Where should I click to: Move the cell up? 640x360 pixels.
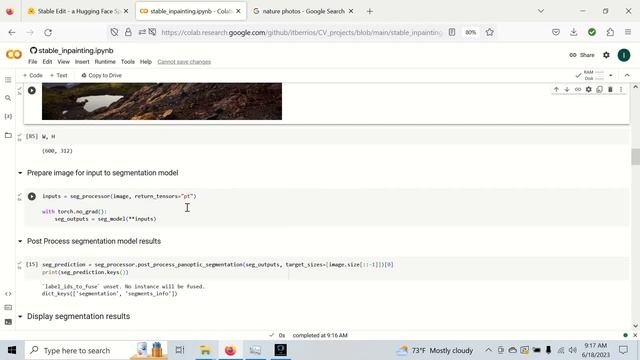point(556,89)
